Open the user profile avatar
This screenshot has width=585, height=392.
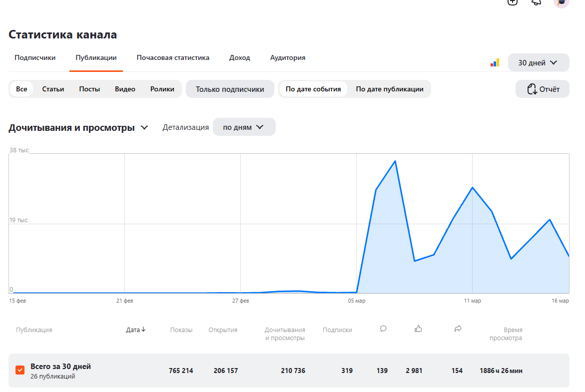tap(561, 2)
